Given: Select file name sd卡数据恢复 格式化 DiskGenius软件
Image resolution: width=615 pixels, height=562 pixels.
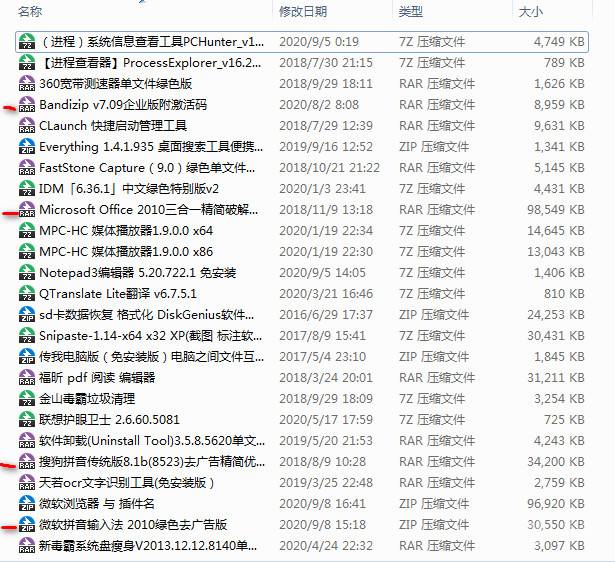Looking at the screenshot, I should coord(147,315).
